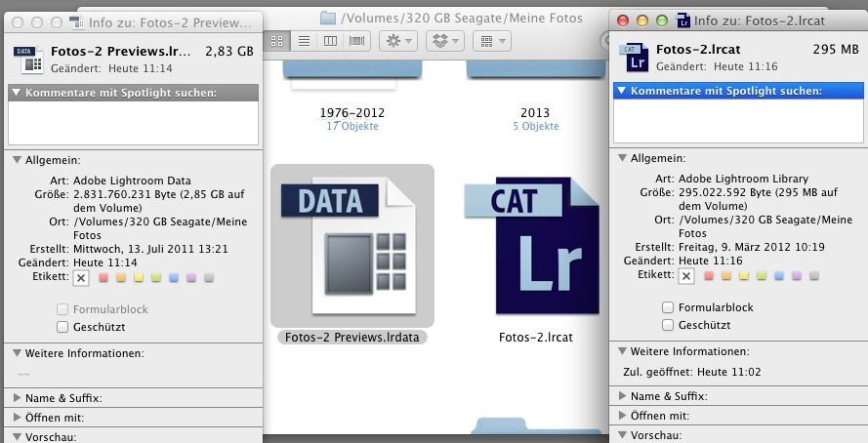Select the Fotos-2.lrcat catalog icon
868x443 pixels.
532,246
